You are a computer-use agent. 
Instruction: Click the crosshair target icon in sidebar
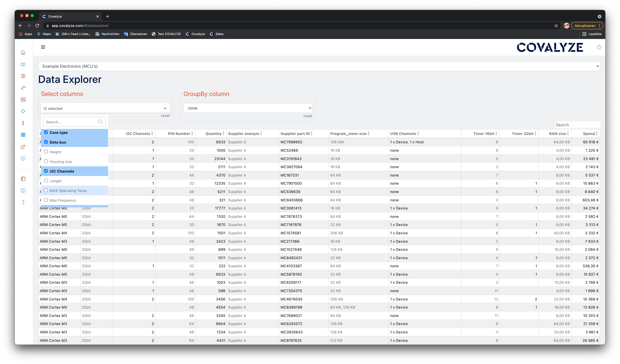coord(23,111)
